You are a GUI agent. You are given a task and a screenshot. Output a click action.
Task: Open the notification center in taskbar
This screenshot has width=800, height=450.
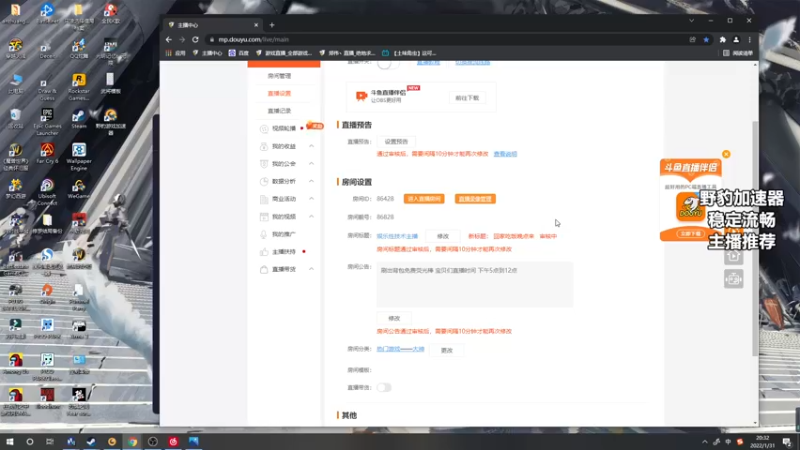pyautogui.click(x=788, y=442)
